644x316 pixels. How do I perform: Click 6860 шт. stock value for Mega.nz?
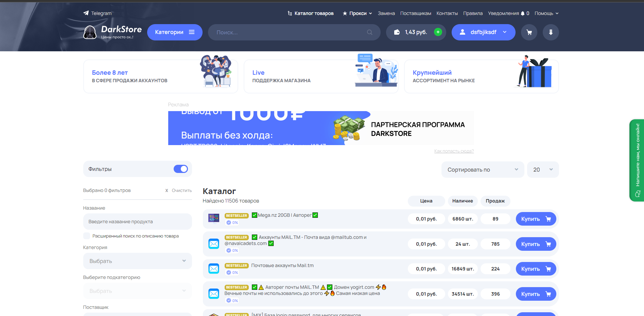click(463, 219)
